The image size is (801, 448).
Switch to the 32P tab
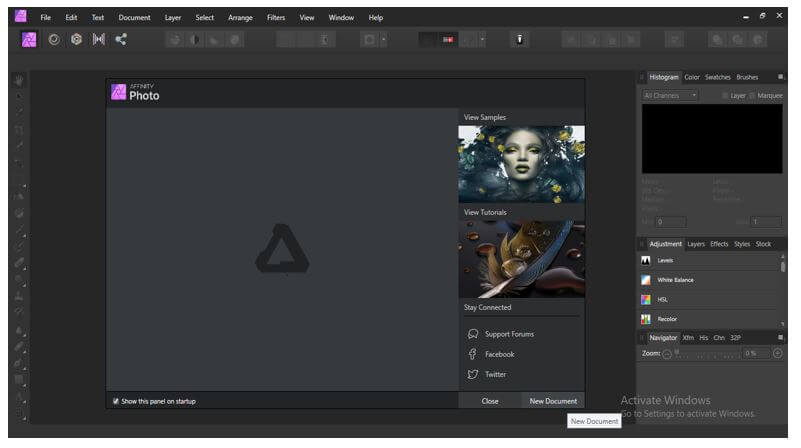[735, 338]
